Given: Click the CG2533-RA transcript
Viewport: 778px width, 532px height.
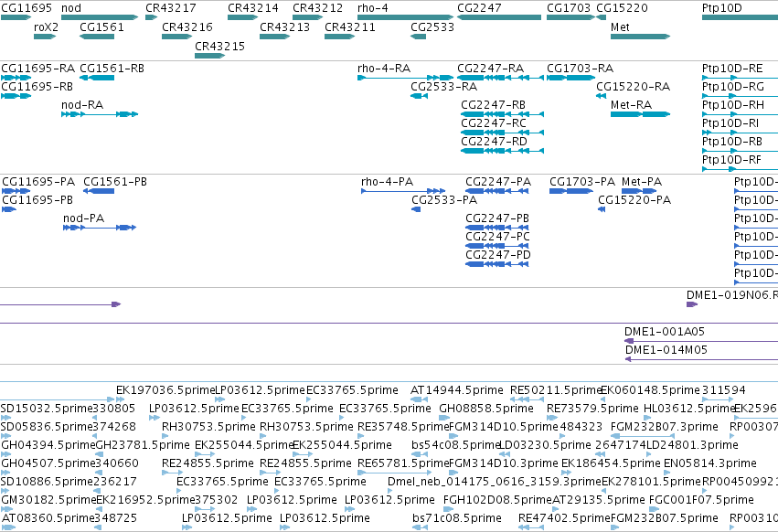Looking at the screenshot, I should pyautogui.click(x=419, y=96).
